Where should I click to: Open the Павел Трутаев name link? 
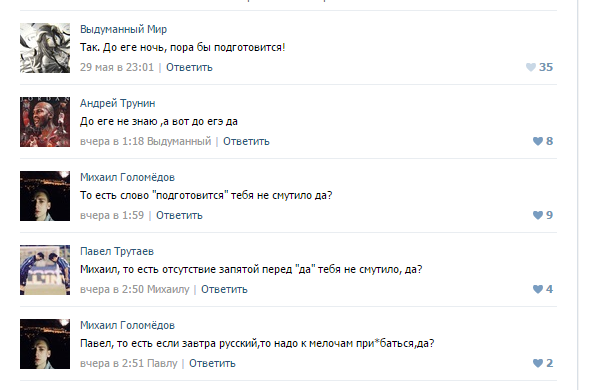117,251
